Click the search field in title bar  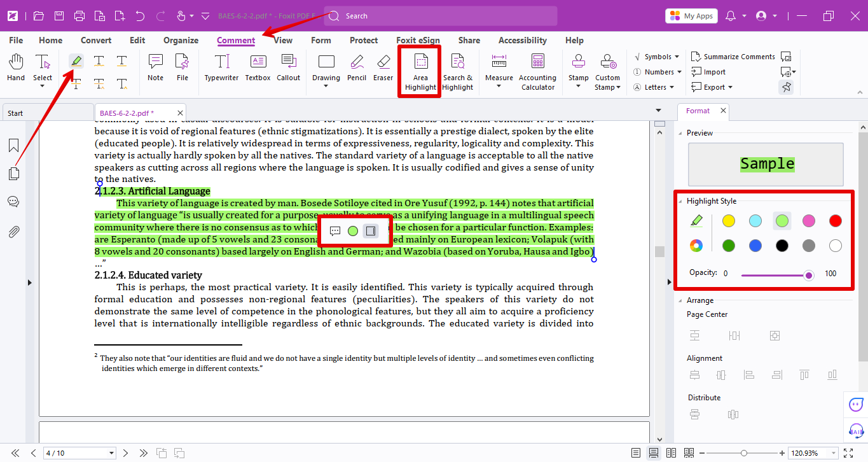[x=440, y=16]
